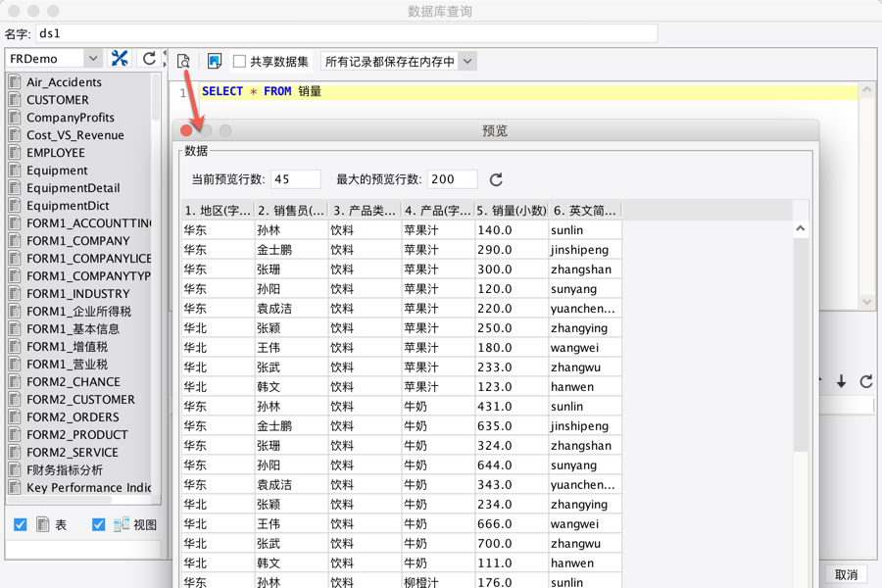This screenshot has height=588, width=882.
Task: Click the 5. 销量(小数) column header
Action: tap(512, 211)
